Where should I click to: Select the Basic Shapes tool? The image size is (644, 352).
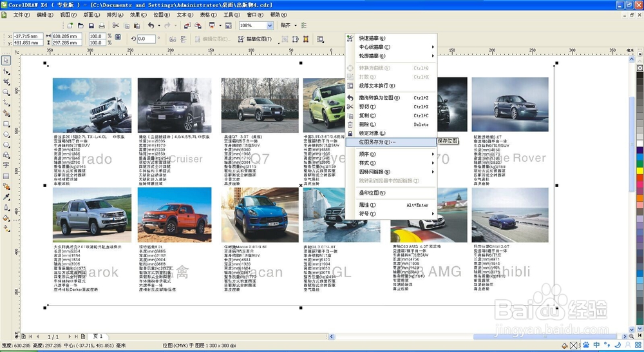click(6, 155)
